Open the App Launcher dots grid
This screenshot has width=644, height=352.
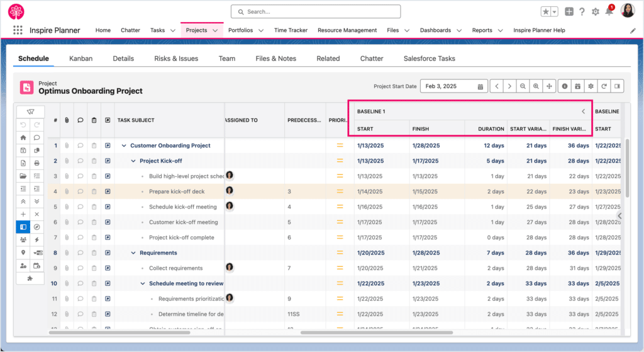pos(18,30)
